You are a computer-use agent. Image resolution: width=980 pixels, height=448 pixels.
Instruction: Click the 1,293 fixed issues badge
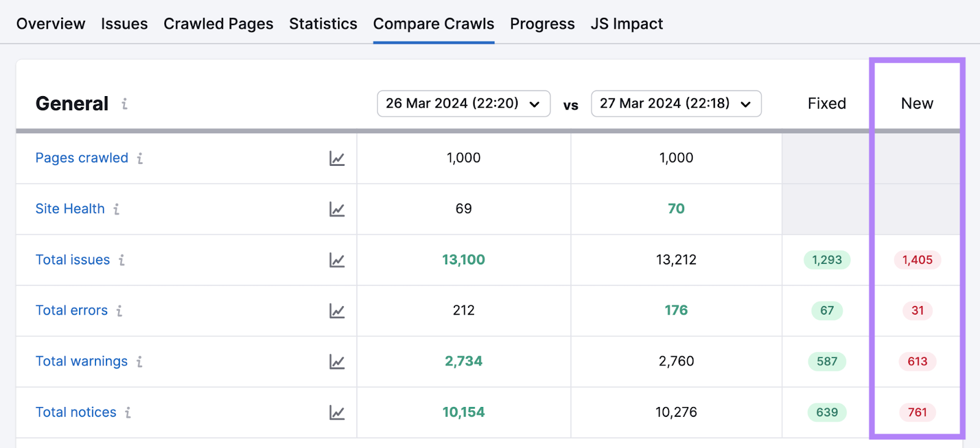(827, 260)
